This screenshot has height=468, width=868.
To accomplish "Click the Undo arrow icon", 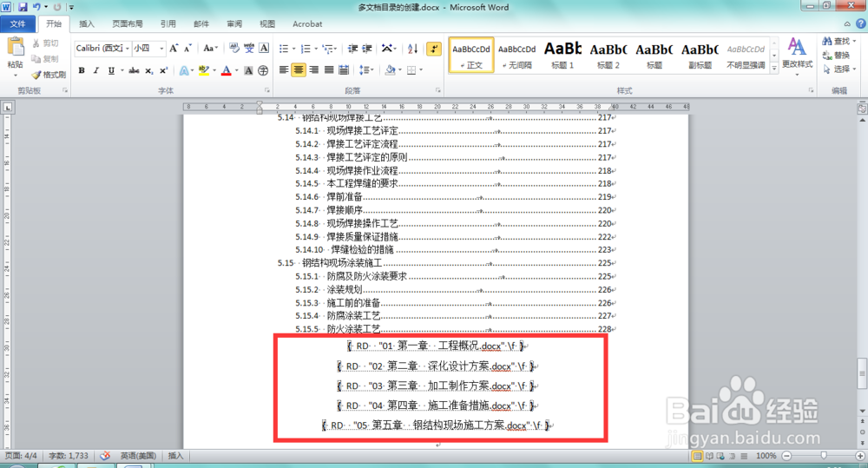I will (36, 7).
